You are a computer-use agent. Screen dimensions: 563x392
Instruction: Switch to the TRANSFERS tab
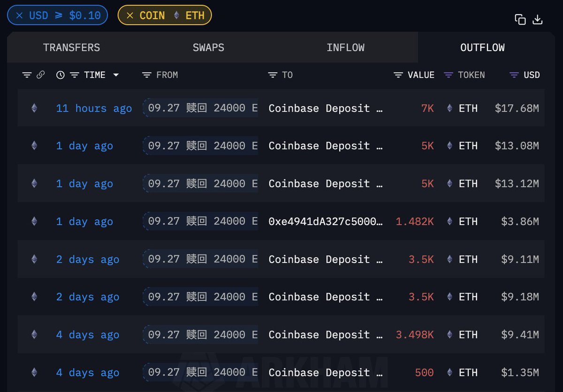(71, 47)
